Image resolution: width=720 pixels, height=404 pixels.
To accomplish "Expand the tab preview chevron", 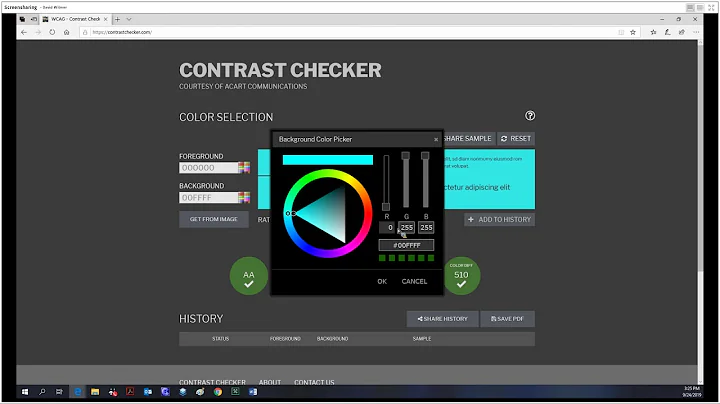I will [129, 19].
